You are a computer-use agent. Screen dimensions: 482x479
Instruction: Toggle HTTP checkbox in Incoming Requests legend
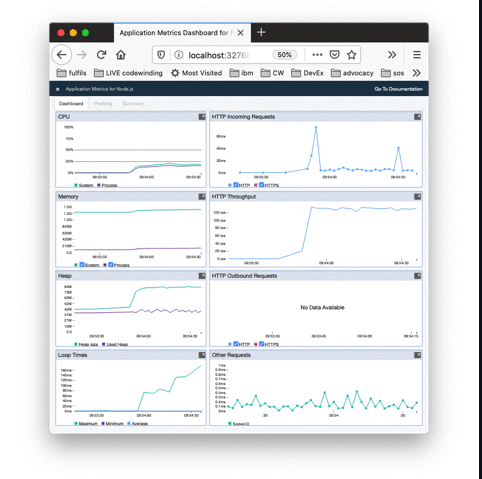[236, 185]
